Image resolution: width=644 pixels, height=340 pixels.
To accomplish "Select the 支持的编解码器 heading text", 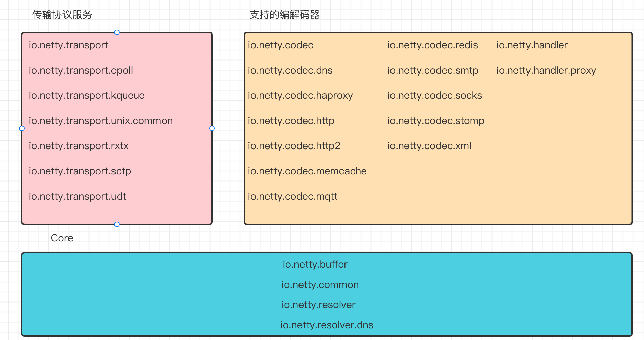I will (284, 15).
